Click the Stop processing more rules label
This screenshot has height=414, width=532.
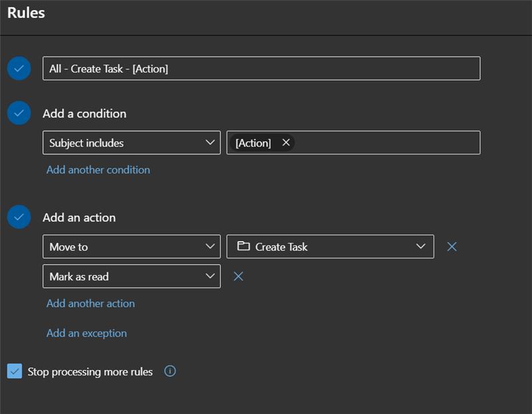(x=90, y=372)
